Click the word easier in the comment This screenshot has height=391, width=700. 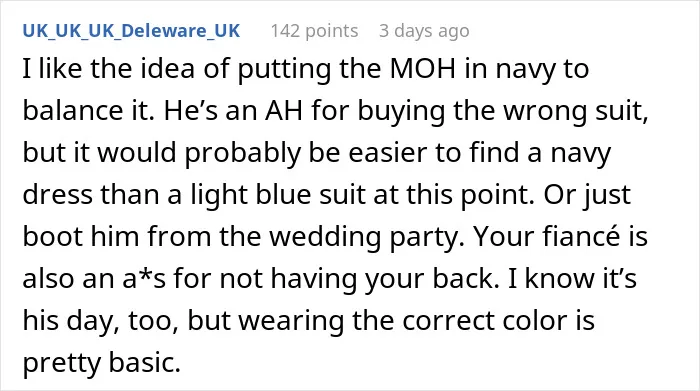coord(388,152)
